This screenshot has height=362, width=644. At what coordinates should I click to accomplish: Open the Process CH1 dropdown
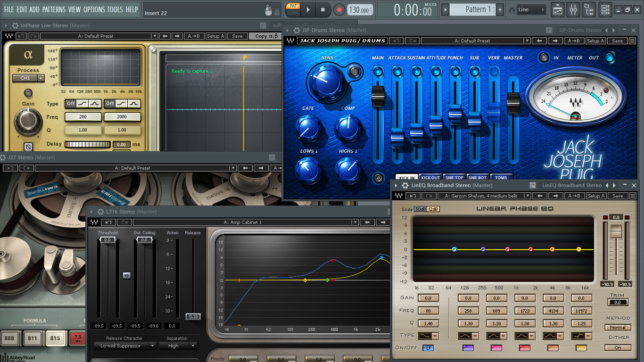pyautogui.click(x=28, y=78)
